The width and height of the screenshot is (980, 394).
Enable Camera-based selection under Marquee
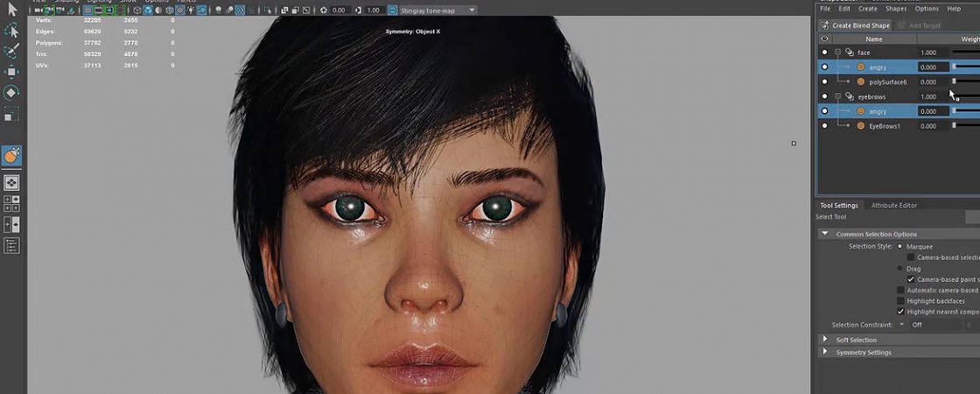tap(911, 257)
